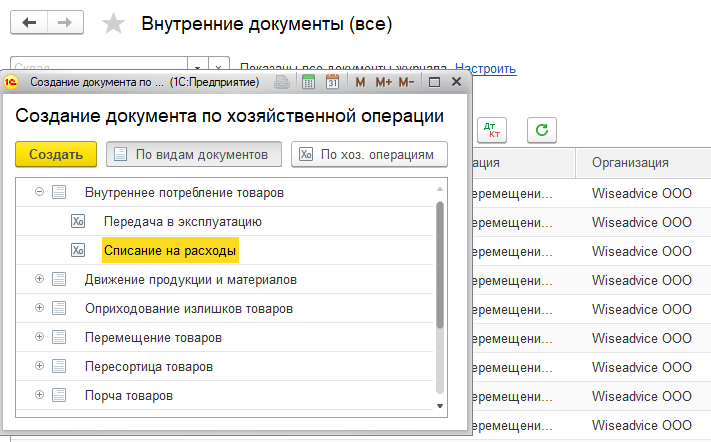
Task: Click scroll up arrow in operations tree
Action: [x=439, y=189]
